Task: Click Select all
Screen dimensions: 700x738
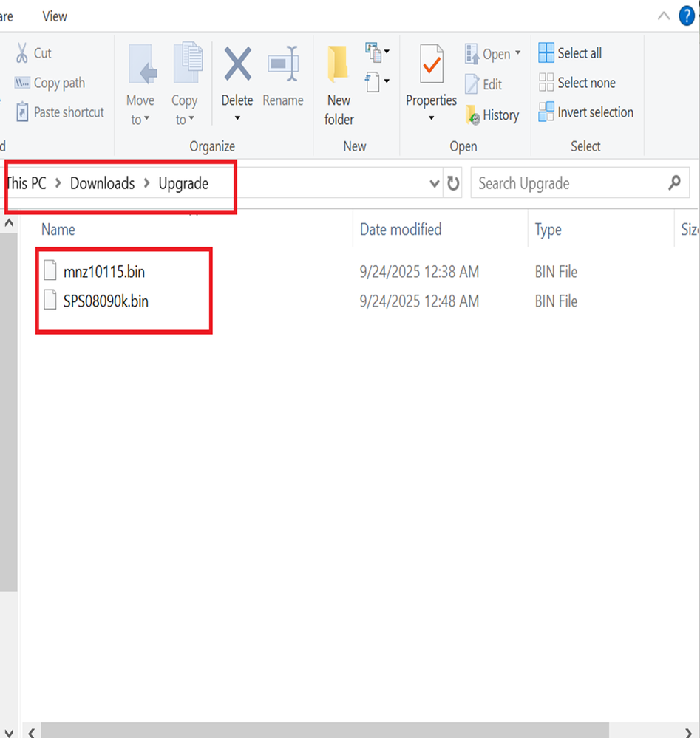Action: click(570, 53)
